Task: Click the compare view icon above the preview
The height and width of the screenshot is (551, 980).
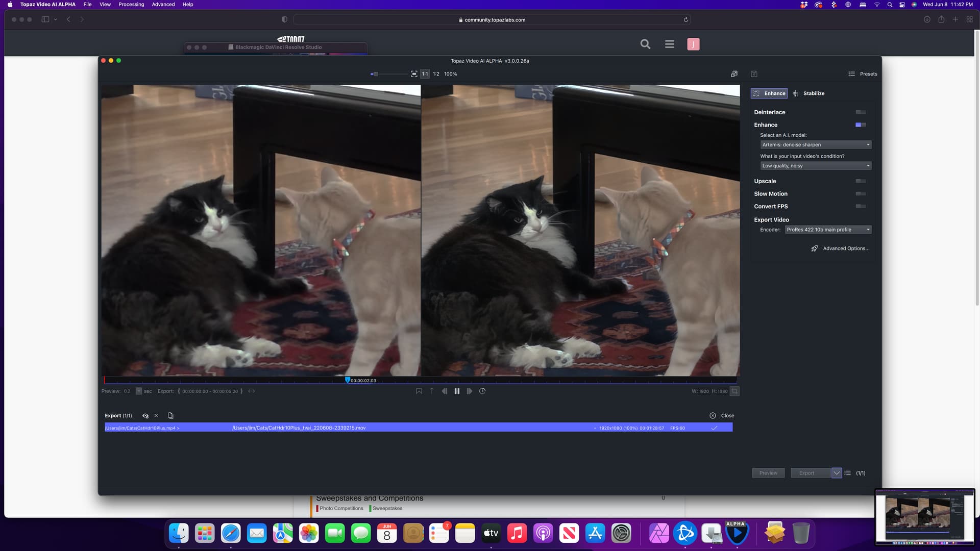Action: click(734, 74)
